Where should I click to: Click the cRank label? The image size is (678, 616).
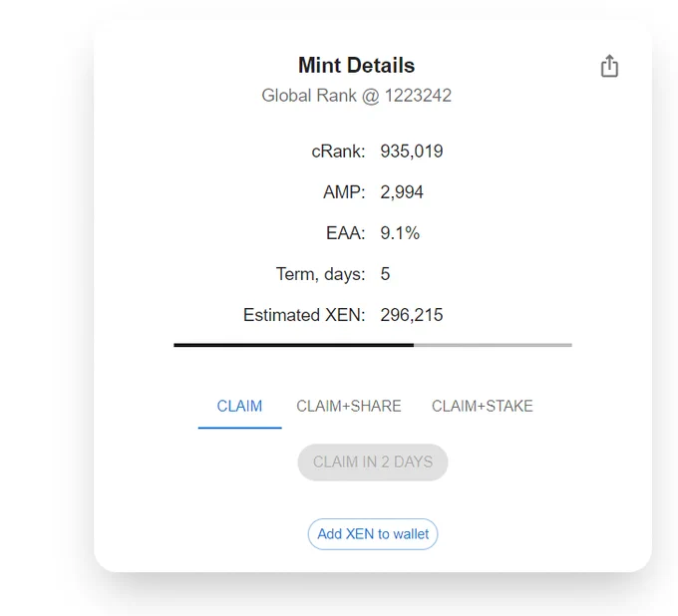coord(338,152)
